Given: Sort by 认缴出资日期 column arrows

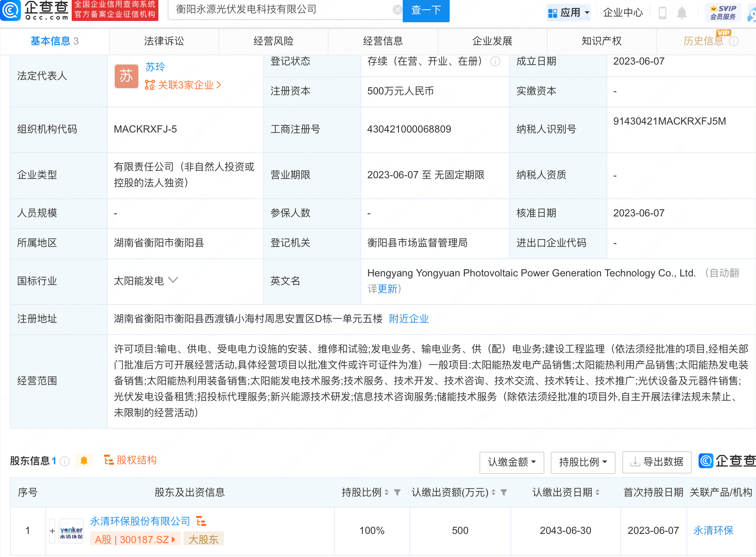Looking at the screenshot, I should 597,492.
